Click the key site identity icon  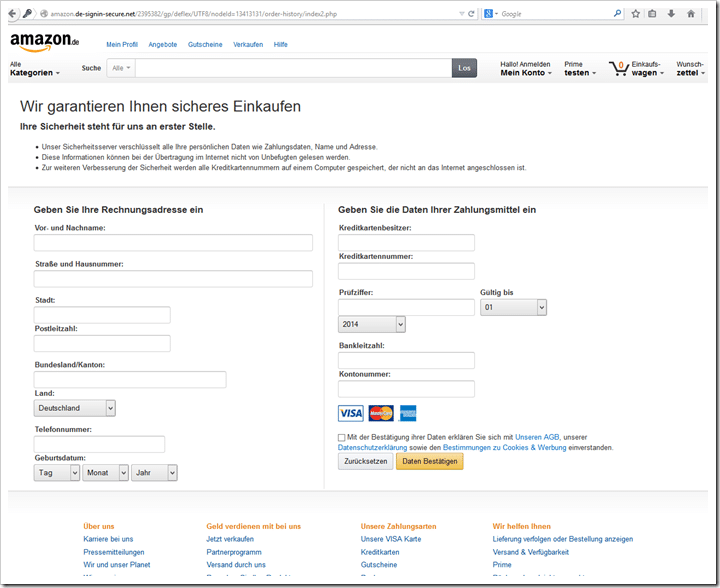pos(28,14)
